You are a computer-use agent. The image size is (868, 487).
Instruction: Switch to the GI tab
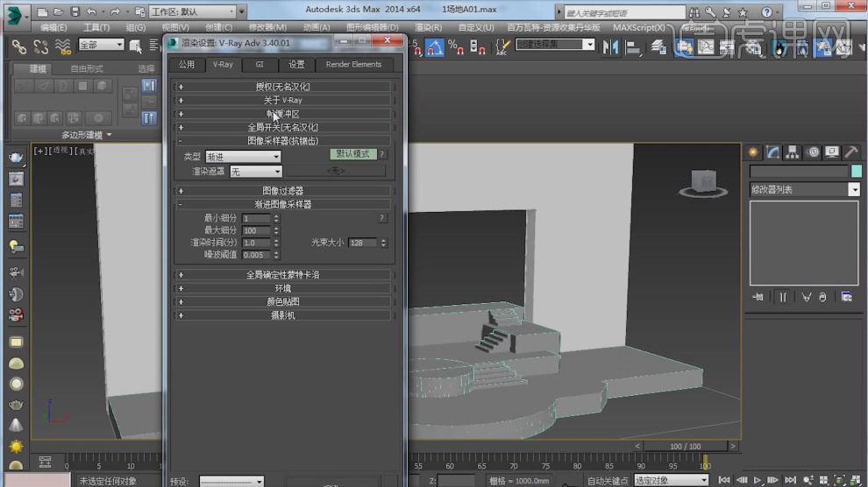[260, 65]
